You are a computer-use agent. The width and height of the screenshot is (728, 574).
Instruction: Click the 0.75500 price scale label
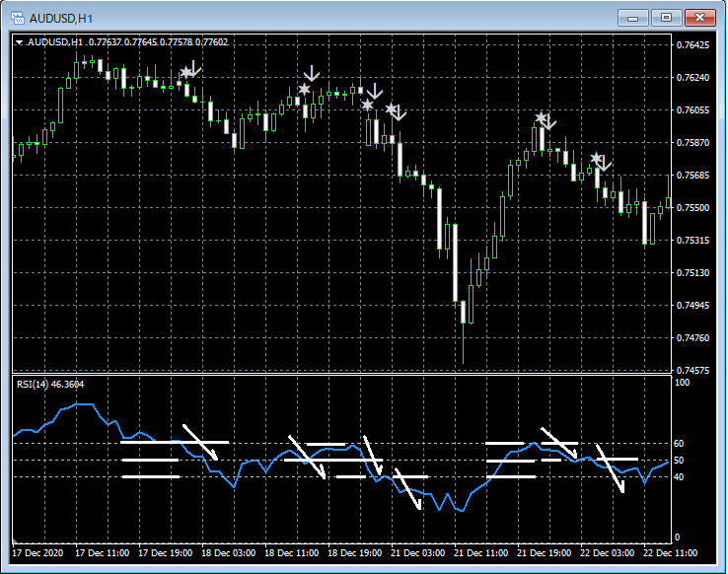[x=692, y=208]
